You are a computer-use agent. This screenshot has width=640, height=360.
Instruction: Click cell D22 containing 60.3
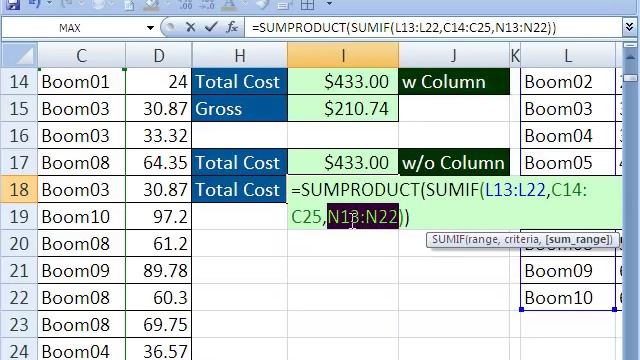[158, 297]
